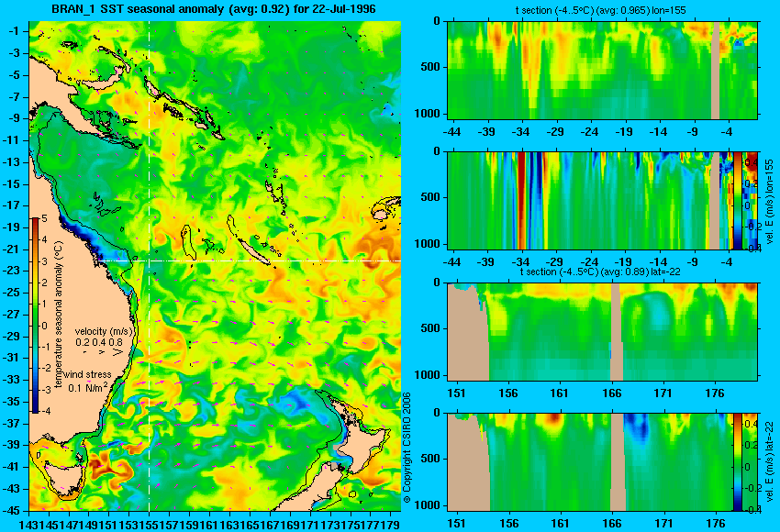Click value "0" on the temperature colorbar

coord(44,326)
